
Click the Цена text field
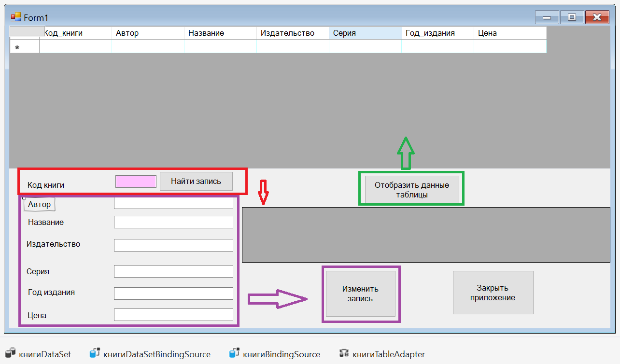[173, 315]
